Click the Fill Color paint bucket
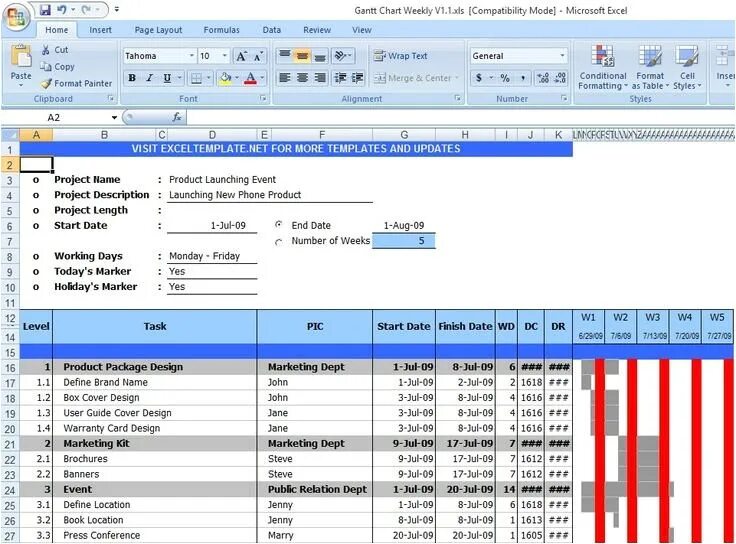 [x=225, y=78]
